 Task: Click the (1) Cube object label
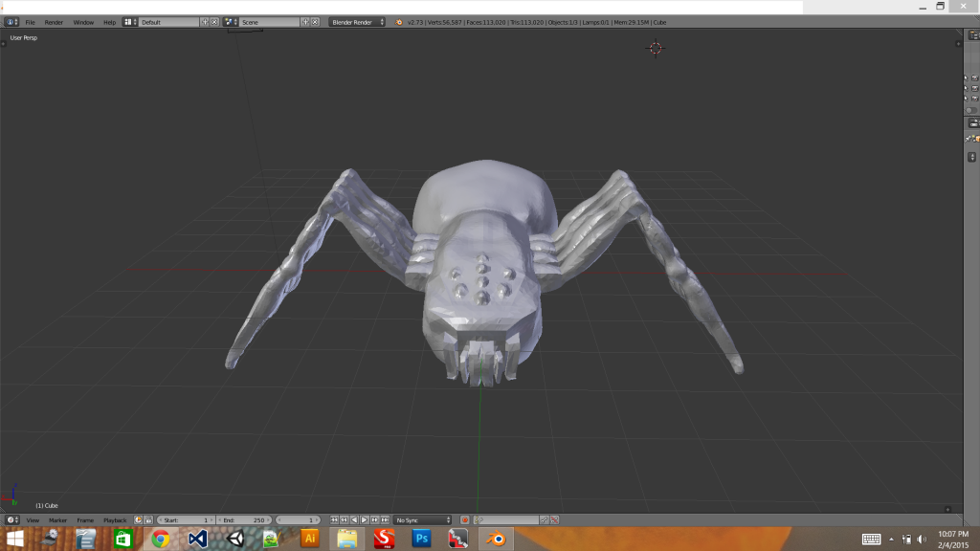coord(47,505)
